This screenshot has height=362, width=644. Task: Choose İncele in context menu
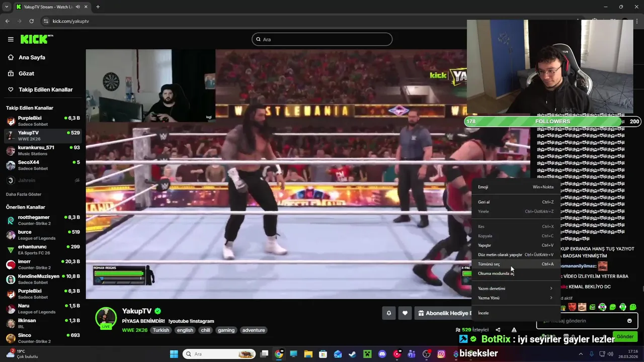click(x=516, y=313)
